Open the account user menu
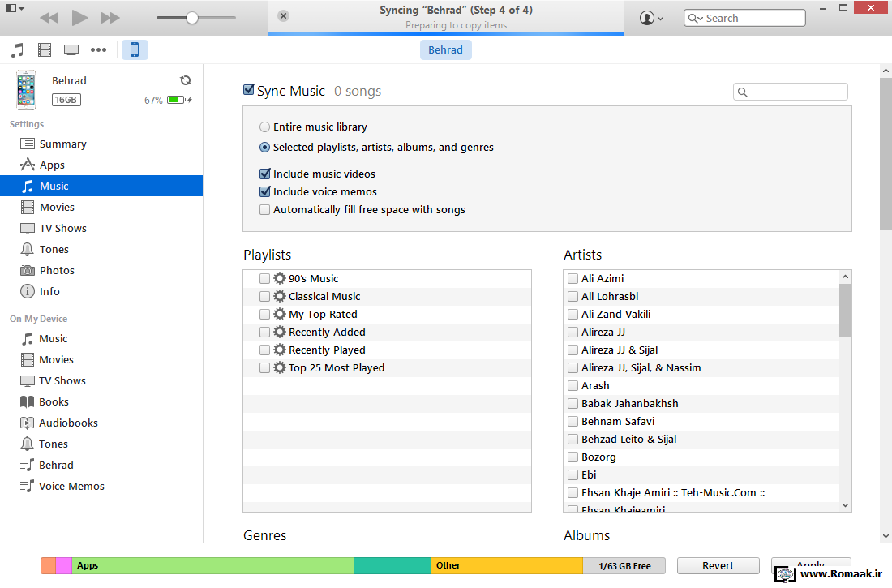The image size is (892, 588). click(651, 18)
